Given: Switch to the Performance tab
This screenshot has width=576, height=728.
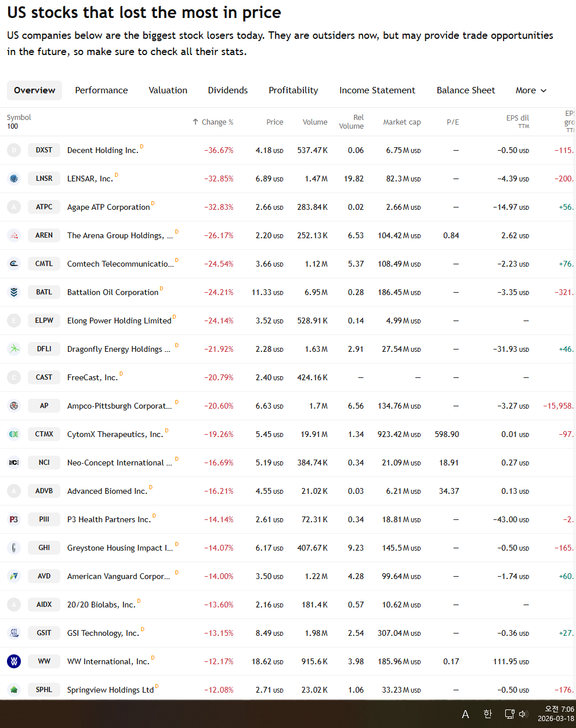Looking at the screenshot, I should [102, 90].
